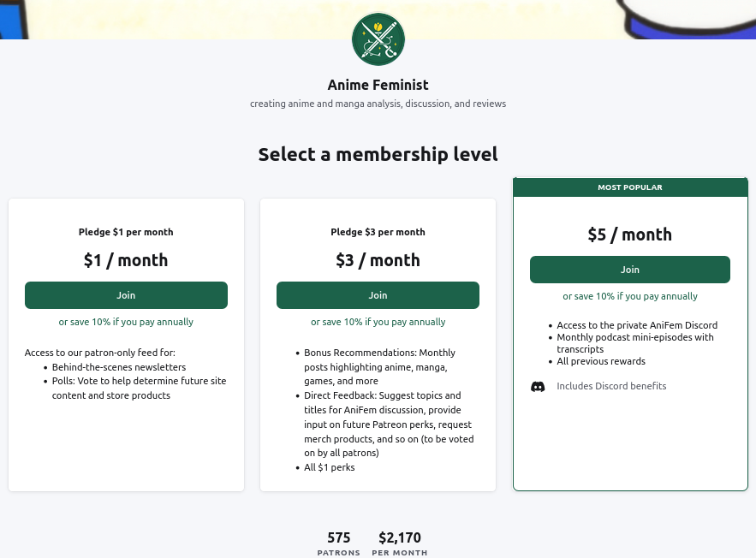Click annual savings link under $5 tier
The height and width of the screenshot is (558, 756).
(629, 296)
